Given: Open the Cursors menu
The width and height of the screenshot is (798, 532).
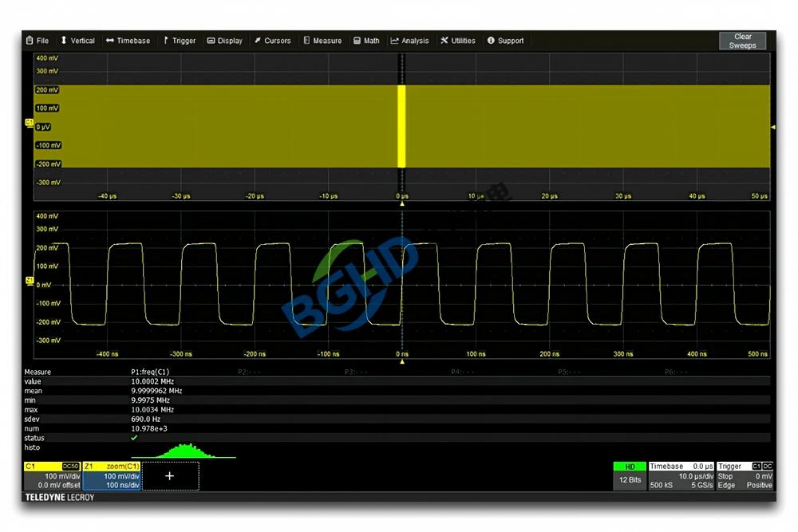Looking at the screenshot, I should (x=273, y=41).
